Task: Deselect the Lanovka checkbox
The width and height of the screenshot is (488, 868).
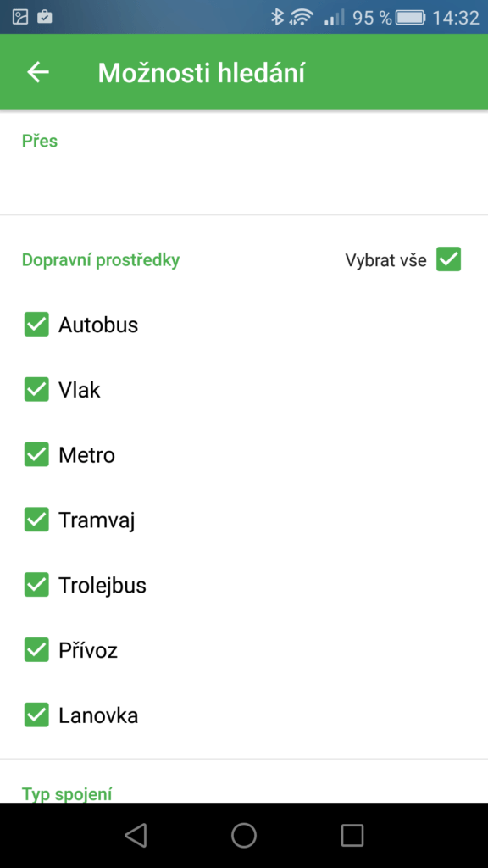Action: [x=36, y=715]
